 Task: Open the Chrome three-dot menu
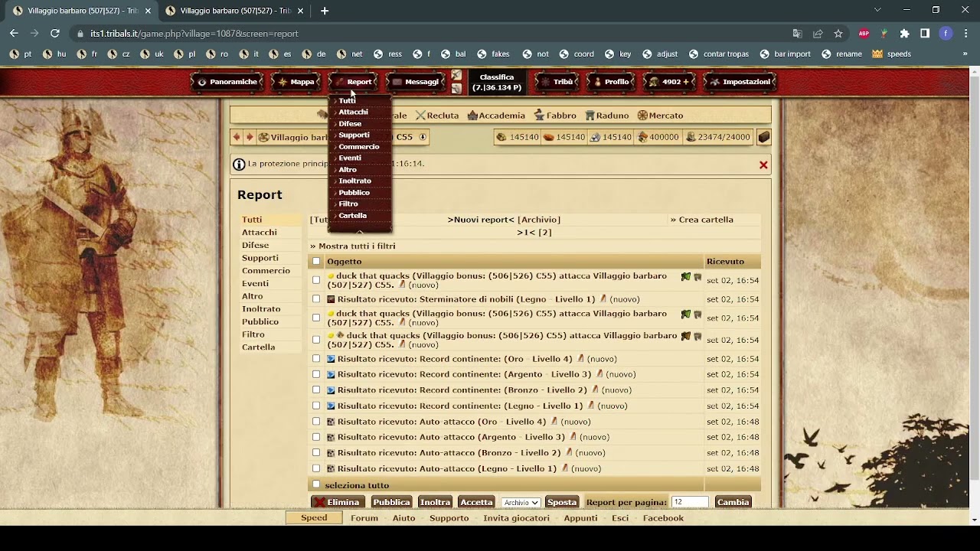click(965, 34)
